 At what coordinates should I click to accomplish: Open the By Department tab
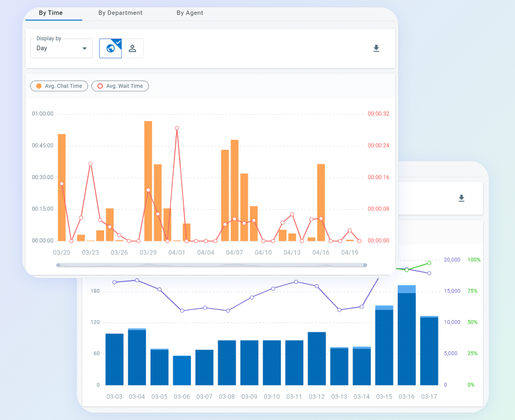120,13
